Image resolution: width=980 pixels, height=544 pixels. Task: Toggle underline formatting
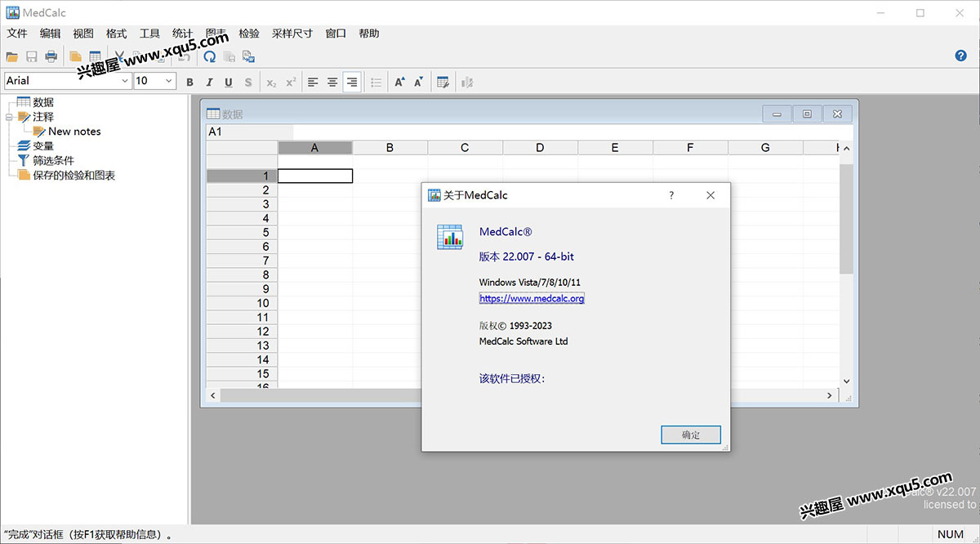229,82
